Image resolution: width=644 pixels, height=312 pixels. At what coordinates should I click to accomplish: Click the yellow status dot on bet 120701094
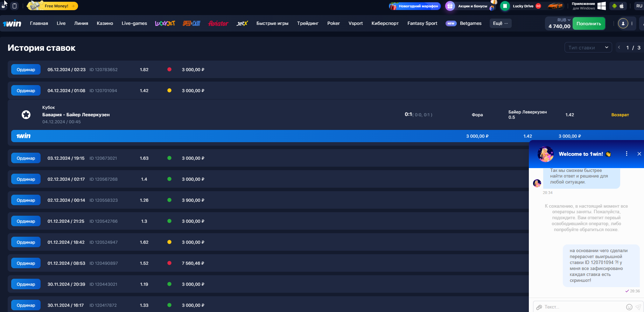pyautogui.click(x=169, y=90)
